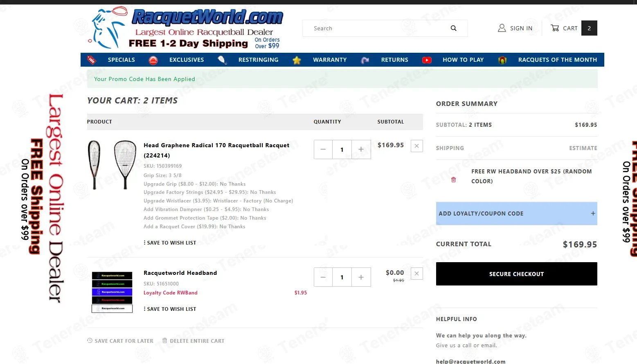Remove the free headband promo with red trash icon
The width and height of the screenshot is (637, 364).
[x=453, y=180]
